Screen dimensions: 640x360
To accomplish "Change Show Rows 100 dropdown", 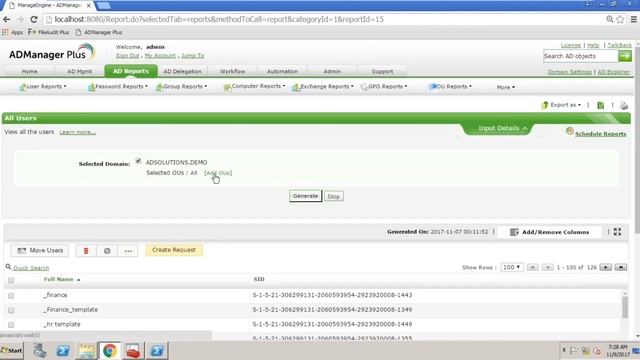I will tap(511, 267).
